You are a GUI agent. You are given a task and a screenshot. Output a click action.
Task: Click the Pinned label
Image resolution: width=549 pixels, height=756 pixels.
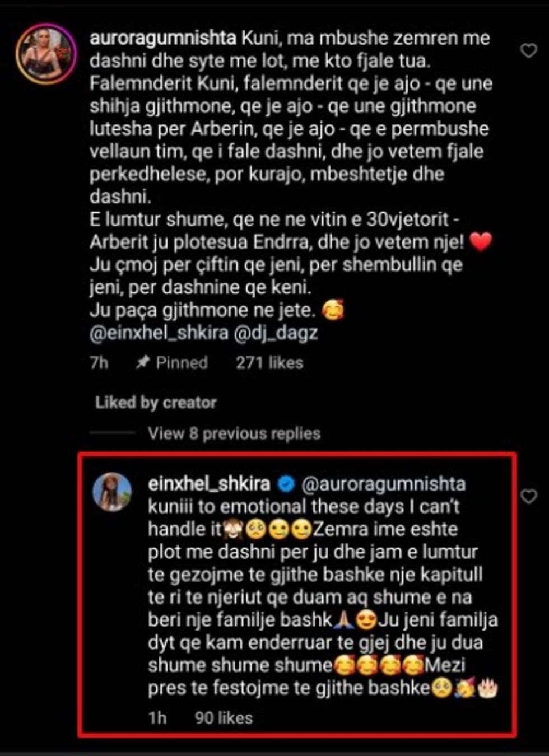182,363
